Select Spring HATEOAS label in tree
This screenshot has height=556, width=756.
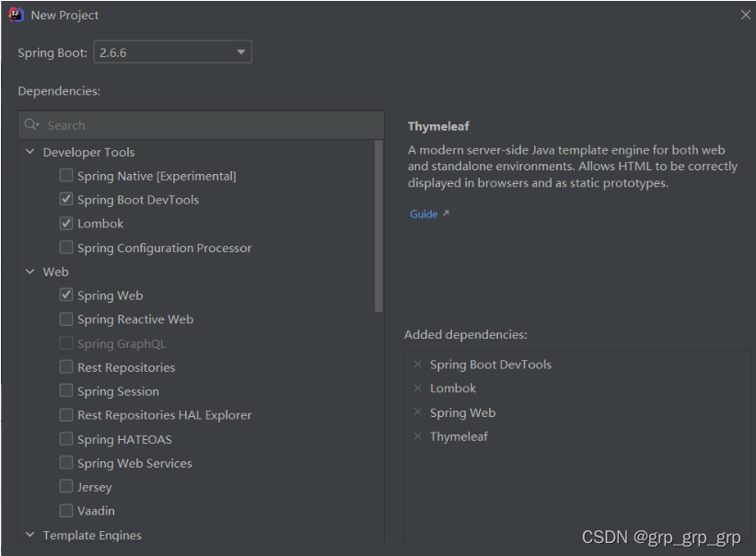(x=124, y=439)
